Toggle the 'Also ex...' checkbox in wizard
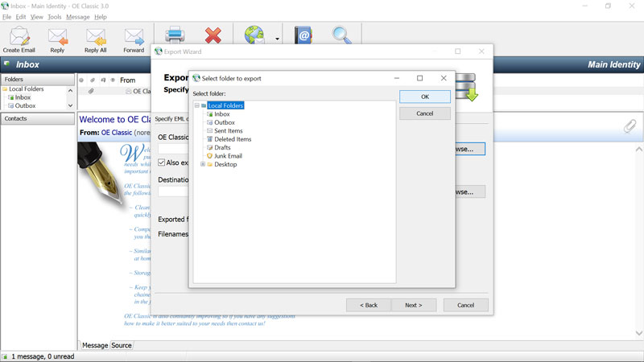Screen dimensions: 644x362 162,162
